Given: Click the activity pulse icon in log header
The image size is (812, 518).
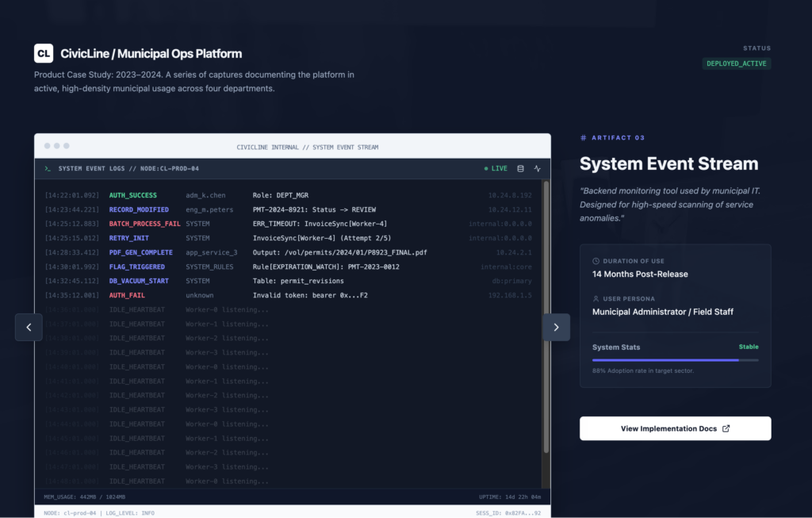Looking at the screenshot, I should click(537, 168).
